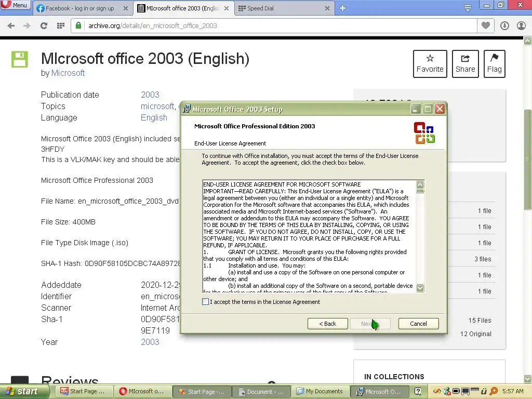Screen dimensions: 532x399
Task: Open Speed Dial grid icon in toolbar
Action: [61, 26]
